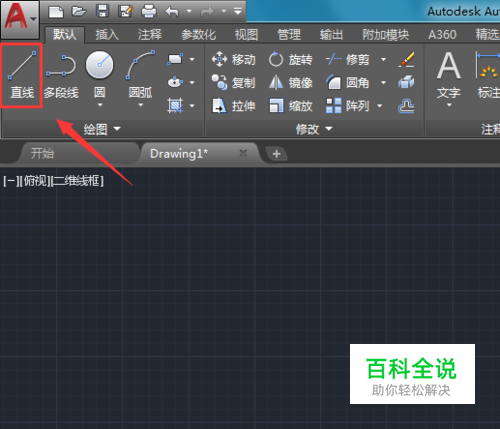Switch to the 管理 ribbon tab
Viewport: 500px width, 429px height.
tap(289, 34)
